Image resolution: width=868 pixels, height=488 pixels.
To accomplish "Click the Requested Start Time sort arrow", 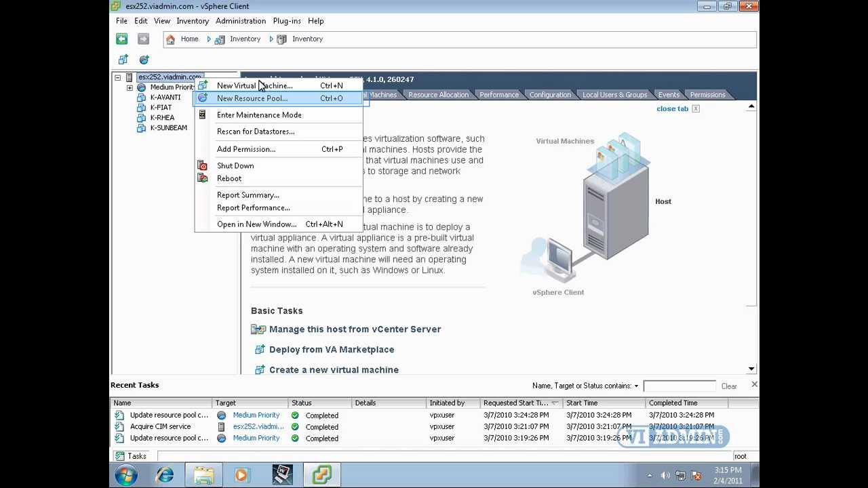I will click(x=555, y=403).
